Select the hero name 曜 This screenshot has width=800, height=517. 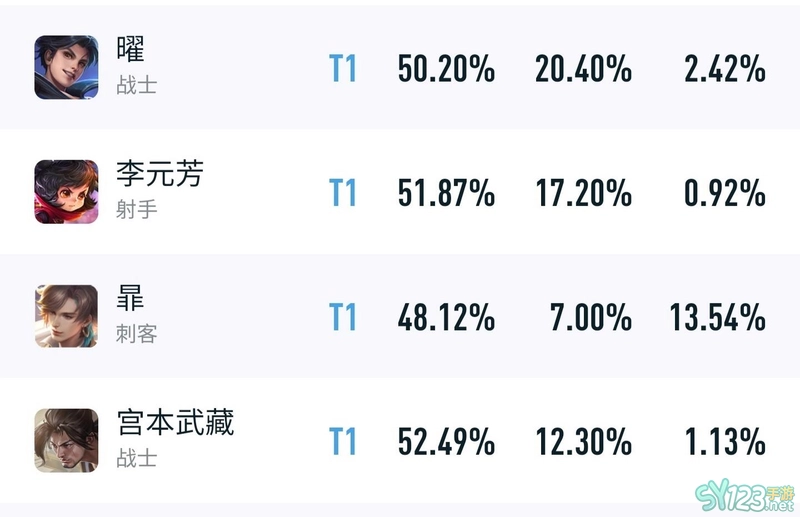(131, 49)
